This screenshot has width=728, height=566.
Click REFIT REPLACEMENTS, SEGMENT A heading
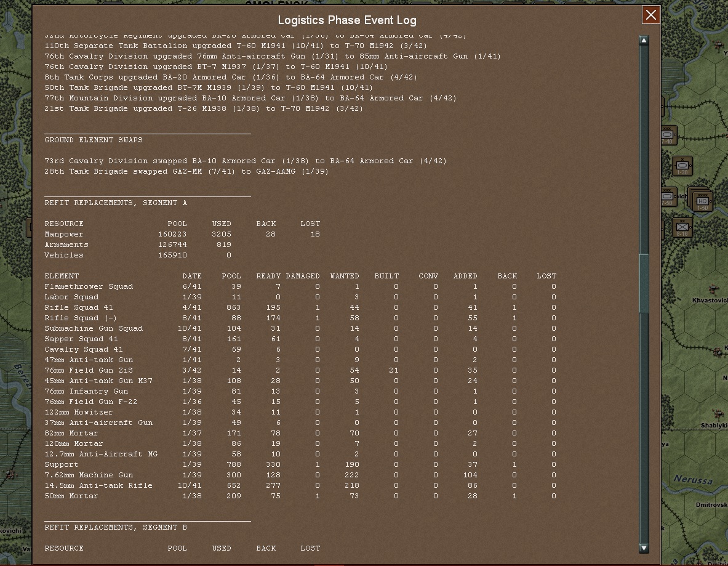[116, 203]
